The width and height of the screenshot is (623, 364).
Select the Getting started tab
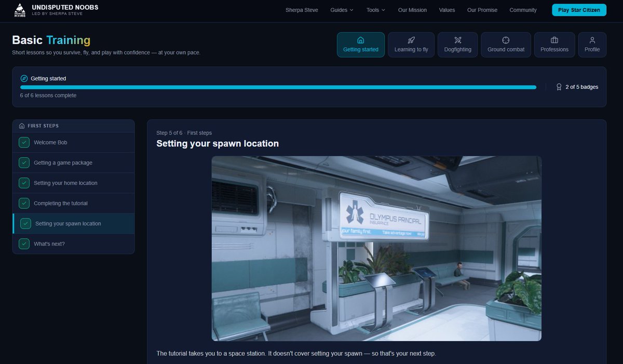tap(361, 45)
